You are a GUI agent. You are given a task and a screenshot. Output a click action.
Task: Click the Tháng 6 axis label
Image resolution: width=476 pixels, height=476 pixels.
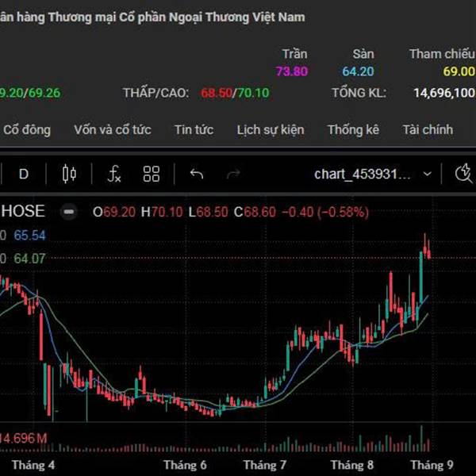pyautogui.click(x=185, y=465)
